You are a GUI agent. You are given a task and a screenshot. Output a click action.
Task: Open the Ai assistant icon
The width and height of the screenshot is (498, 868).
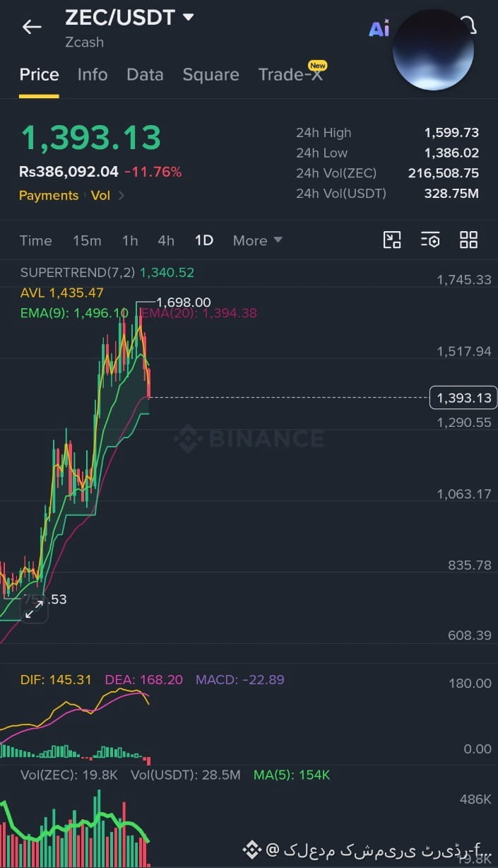pyautogui.click(x=379, y=28)
